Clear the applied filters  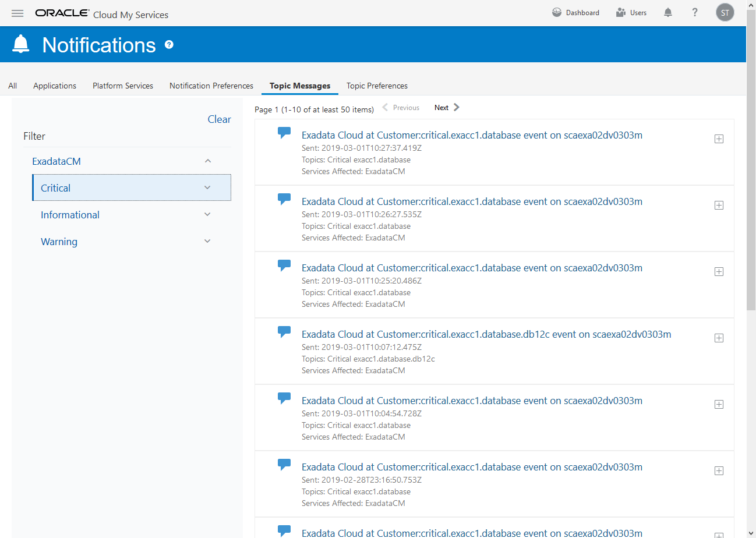click(219, 119)
